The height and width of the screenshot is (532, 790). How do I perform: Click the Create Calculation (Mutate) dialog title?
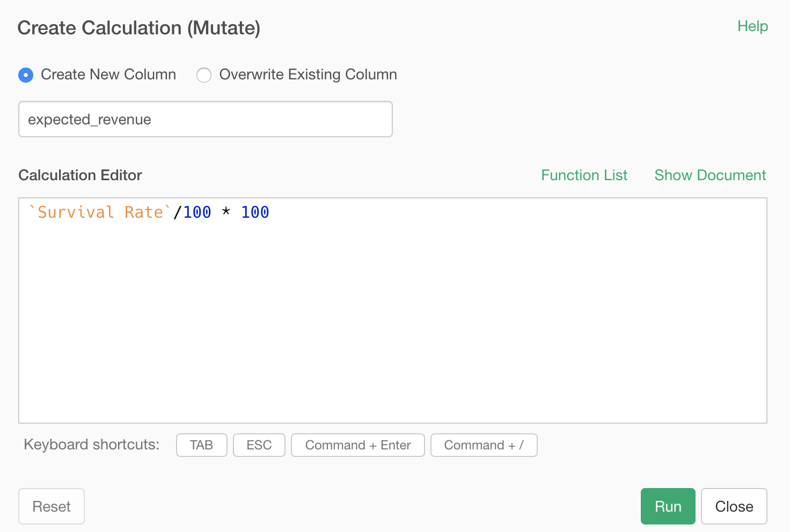[x=138, y=28]
